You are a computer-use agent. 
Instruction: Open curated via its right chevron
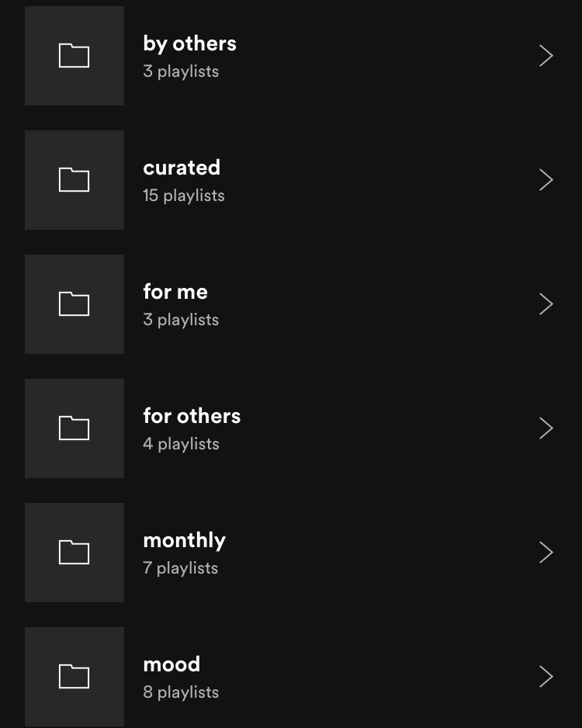pyautogui.click(x=546, y=180)
